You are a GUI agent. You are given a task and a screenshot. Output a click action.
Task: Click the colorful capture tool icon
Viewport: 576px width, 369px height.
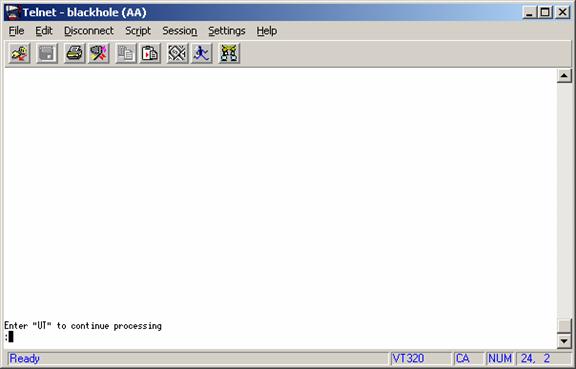click(x=98, y=54)
